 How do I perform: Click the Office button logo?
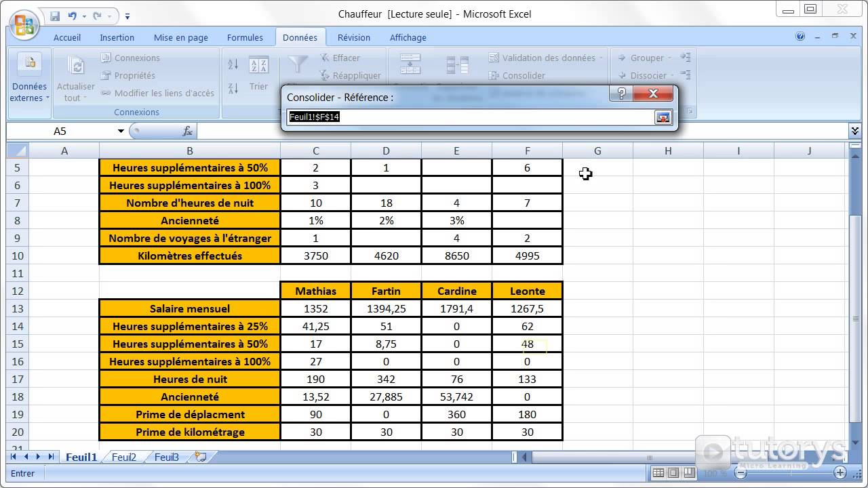point(23,25)
